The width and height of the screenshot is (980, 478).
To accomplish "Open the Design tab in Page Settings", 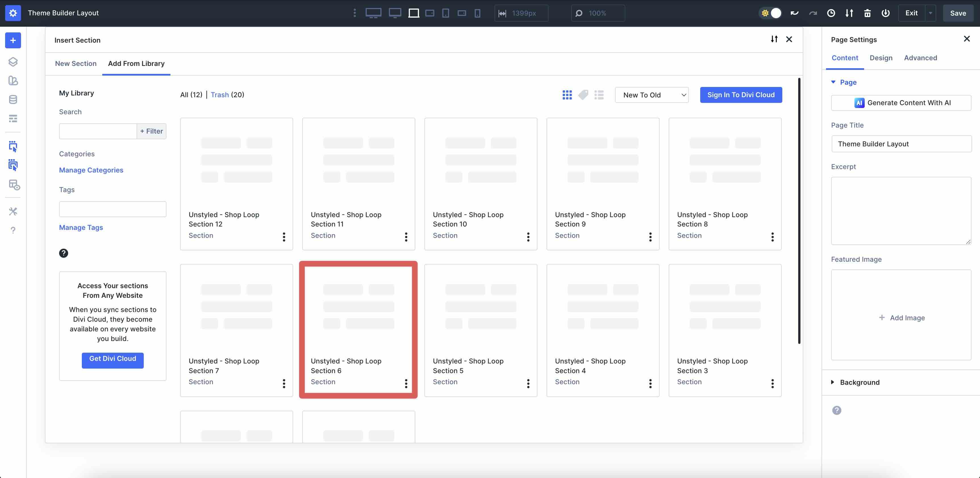I will 881,58.
